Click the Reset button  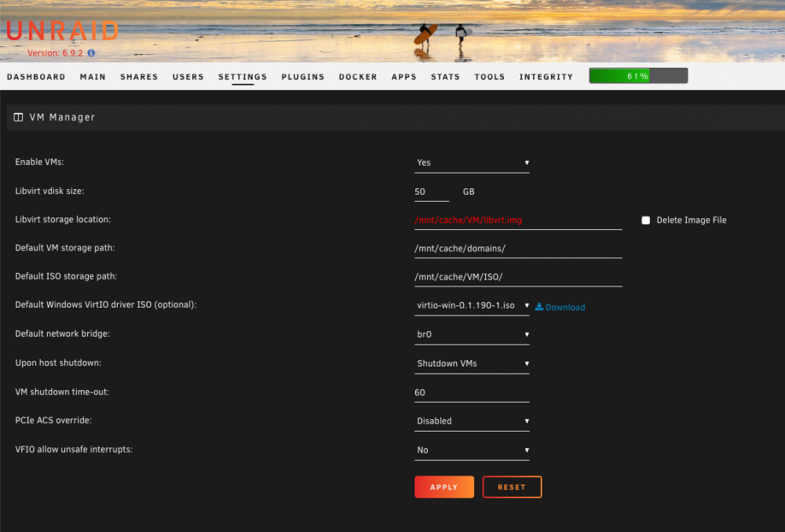tap(512, 487)
